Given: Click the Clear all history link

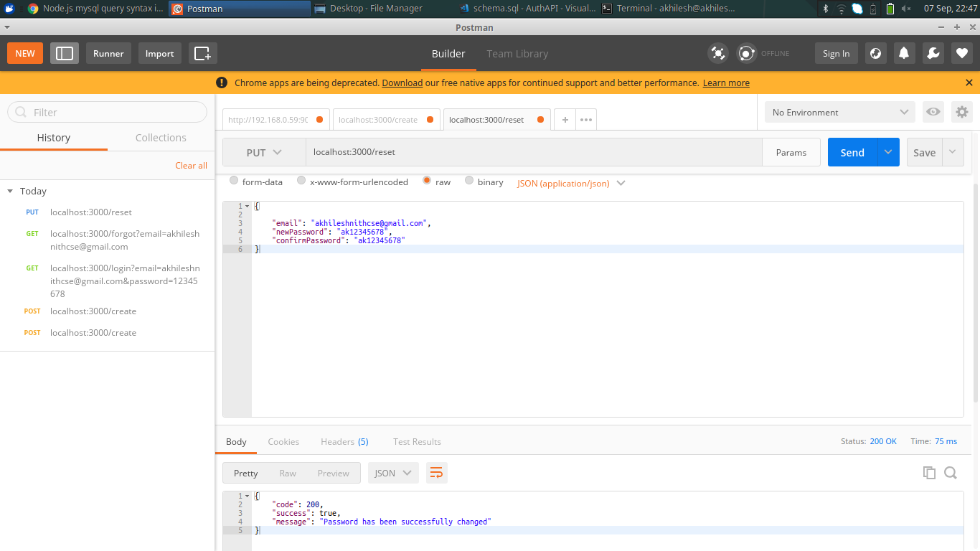Looking at the screenshot, I should [191, 165].
